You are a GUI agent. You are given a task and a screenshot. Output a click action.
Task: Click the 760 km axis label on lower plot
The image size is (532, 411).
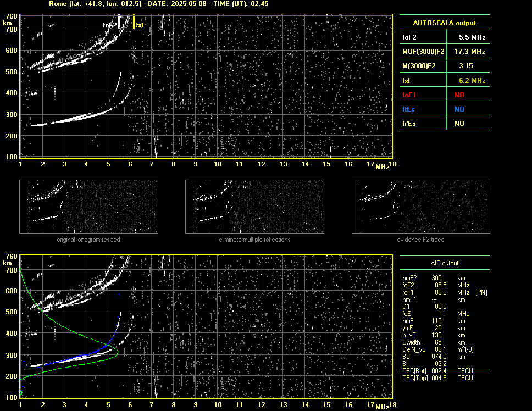(11, 256)
